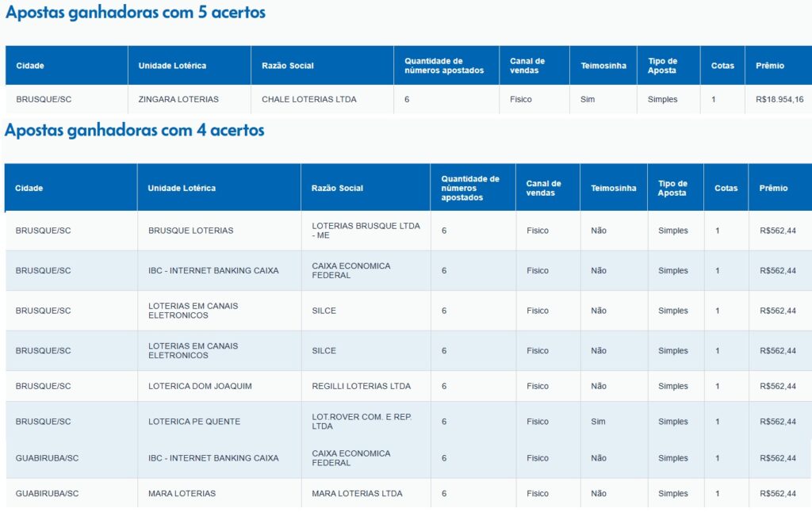This screenshot has width=812, height=512.
Task: Click 'Sim' in the LOTERICA PE QUENTE row
Action: [598, 422]
